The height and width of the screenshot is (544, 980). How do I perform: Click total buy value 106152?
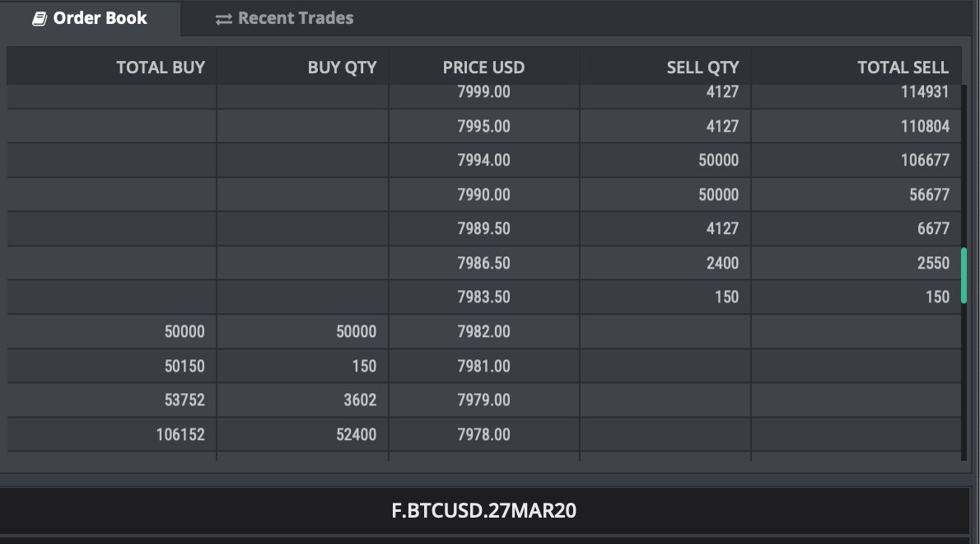point(180,434)
